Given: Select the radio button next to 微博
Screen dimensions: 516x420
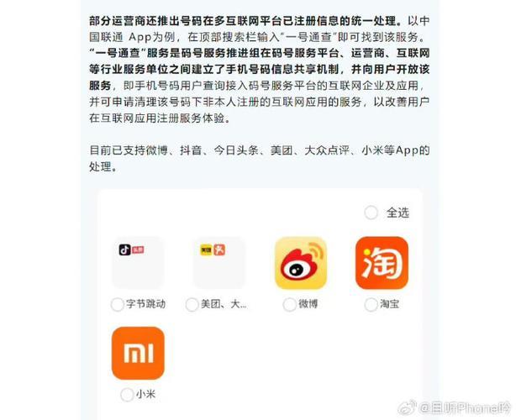Looking at the screenshot, I should tap(290, 305).
